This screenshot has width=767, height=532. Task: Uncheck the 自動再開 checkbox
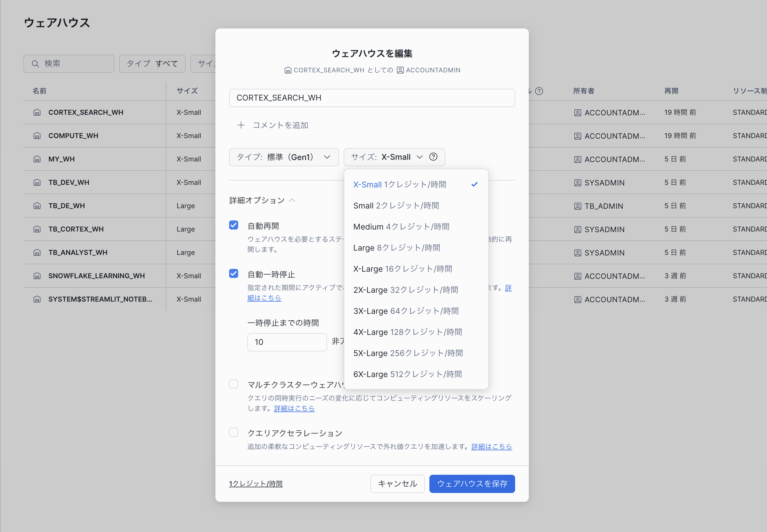pos(233,225)
